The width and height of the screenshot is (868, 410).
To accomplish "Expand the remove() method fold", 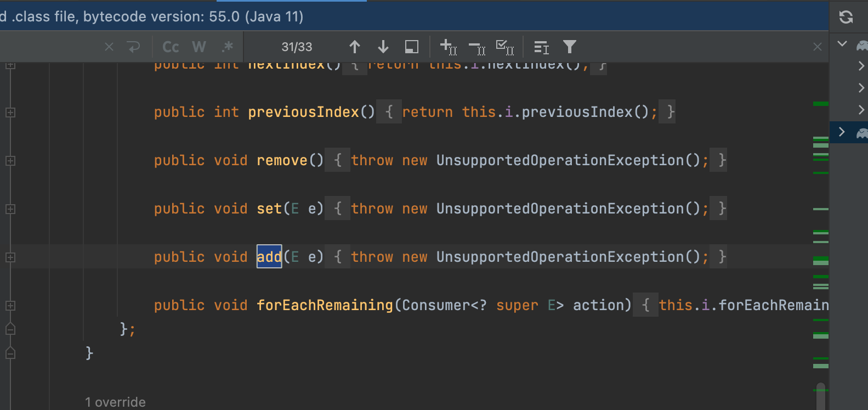I will coord(10,161).
